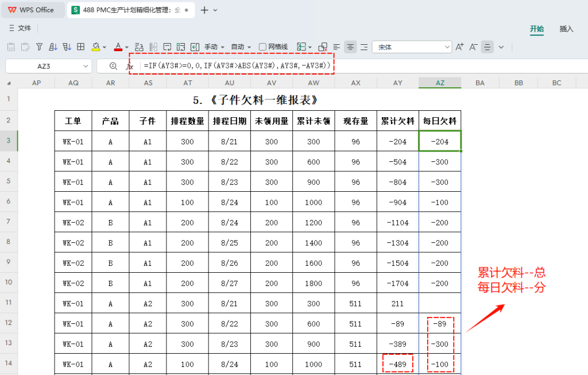Sort ascending with the A-Z arrow icon
This screenshot has height=375, width=588.
point(53,47)
